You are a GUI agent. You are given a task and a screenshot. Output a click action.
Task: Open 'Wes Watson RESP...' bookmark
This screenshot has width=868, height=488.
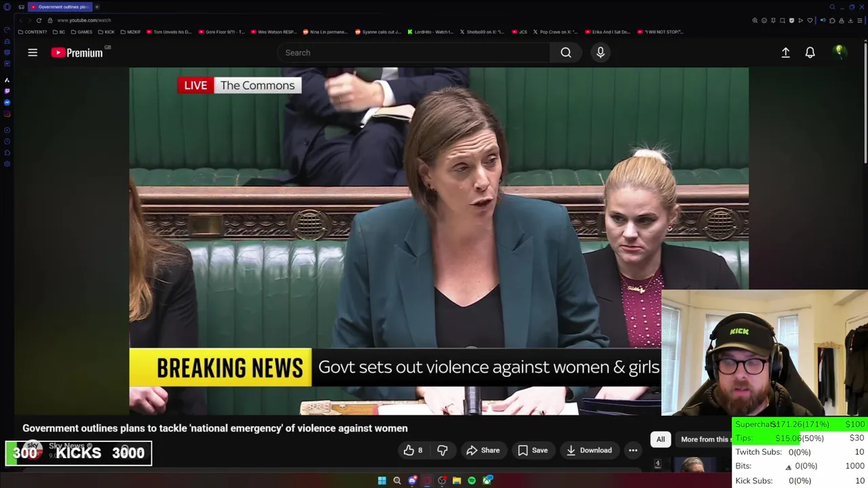274,32
